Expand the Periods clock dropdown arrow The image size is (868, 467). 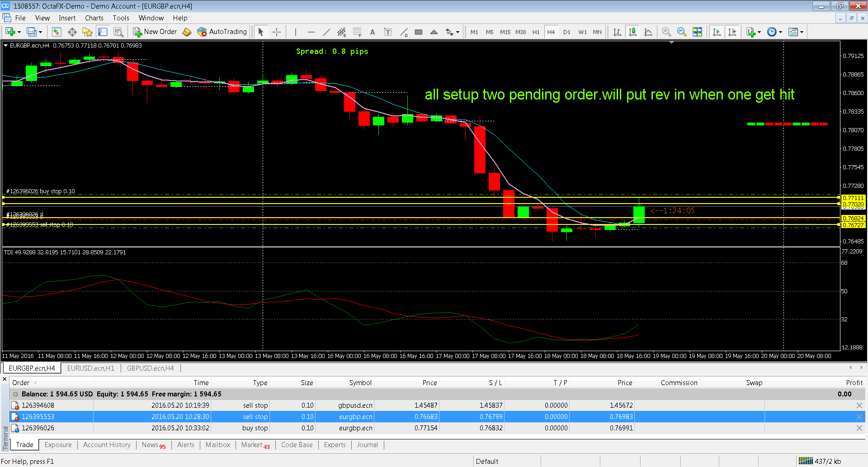point(780,32)
